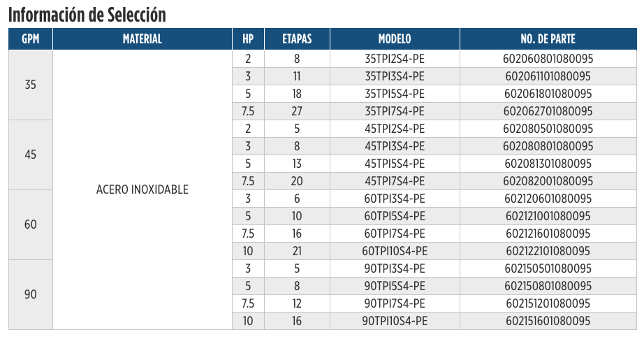Click the MATERIAL column header
644x337 pixels.
(x=142, y=39)
